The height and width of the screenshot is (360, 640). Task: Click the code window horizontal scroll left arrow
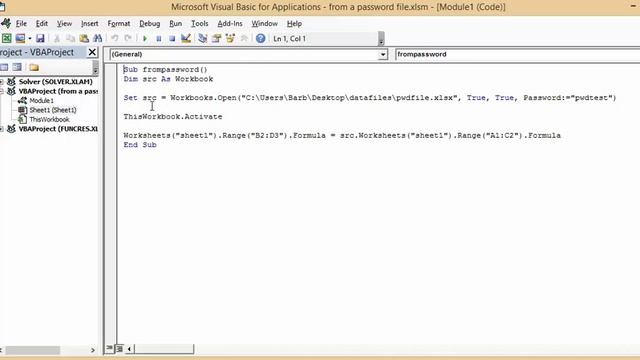(x=129, y=349)
